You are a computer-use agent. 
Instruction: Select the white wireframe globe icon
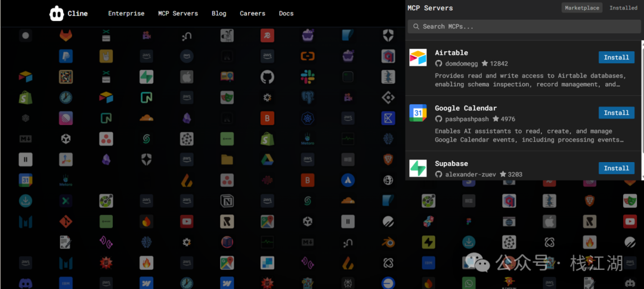tap(388, 180)
